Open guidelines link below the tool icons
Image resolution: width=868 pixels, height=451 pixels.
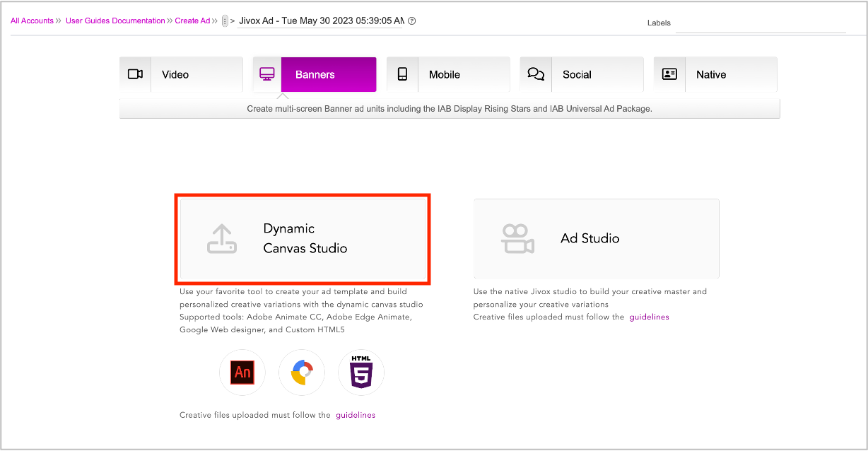[x=355, y=416]
